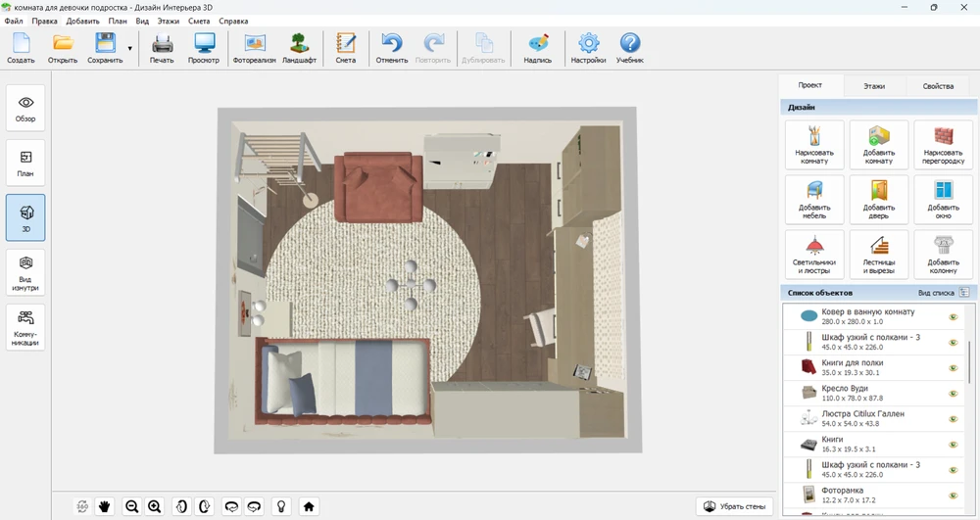
Task: Click the Нарисовать комнату tool
Action: (813, 144)
